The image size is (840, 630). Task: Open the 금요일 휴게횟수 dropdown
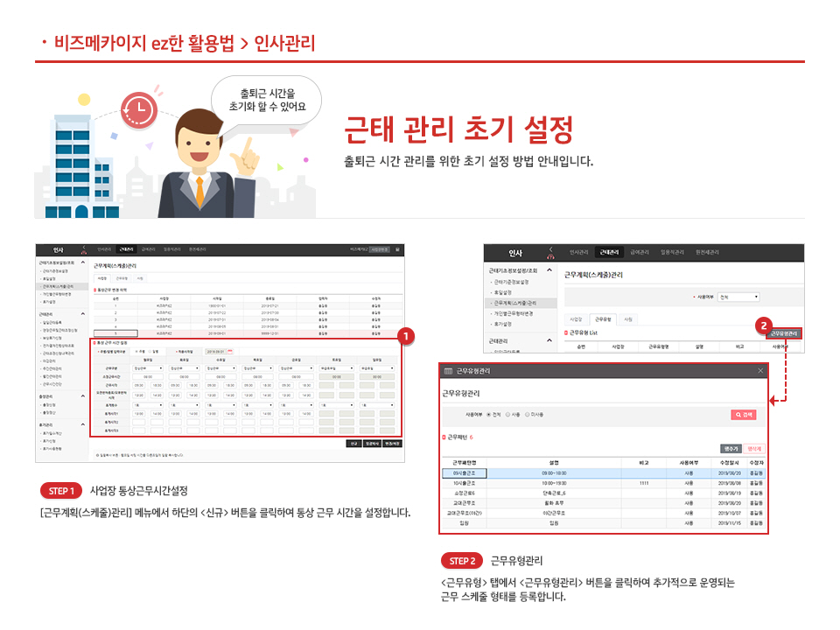[295, 405]
